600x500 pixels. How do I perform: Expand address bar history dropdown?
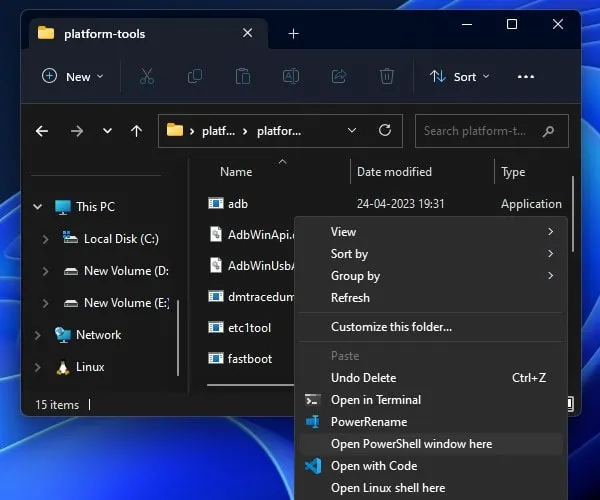pyautogui.click(x=352, y=131)
